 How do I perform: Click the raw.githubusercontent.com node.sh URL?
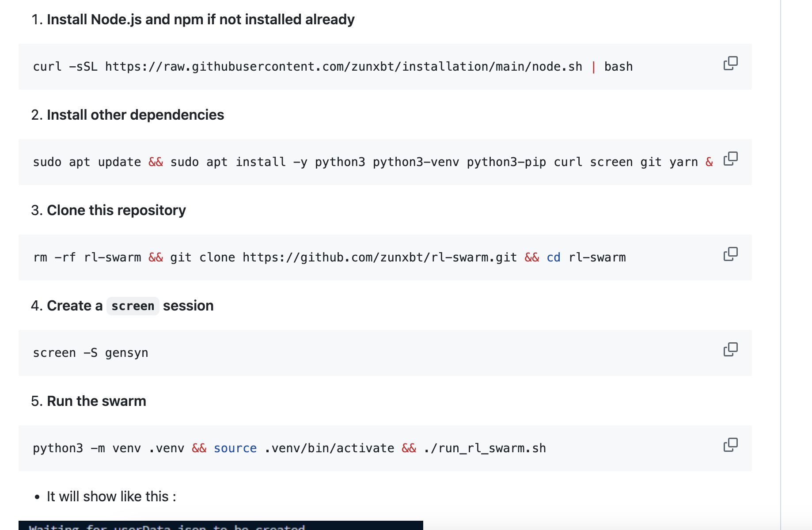coord(343,67)
